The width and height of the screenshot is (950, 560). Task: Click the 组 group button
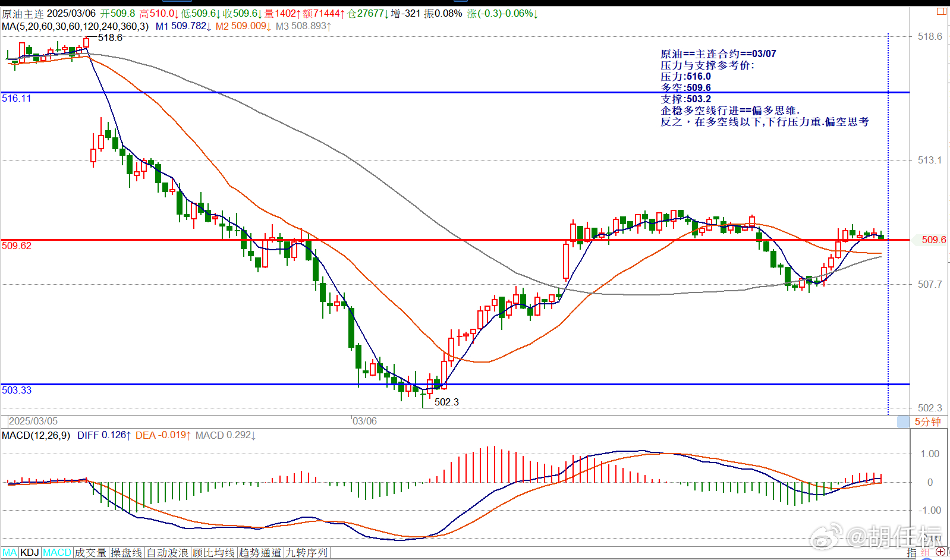[926, 553]
